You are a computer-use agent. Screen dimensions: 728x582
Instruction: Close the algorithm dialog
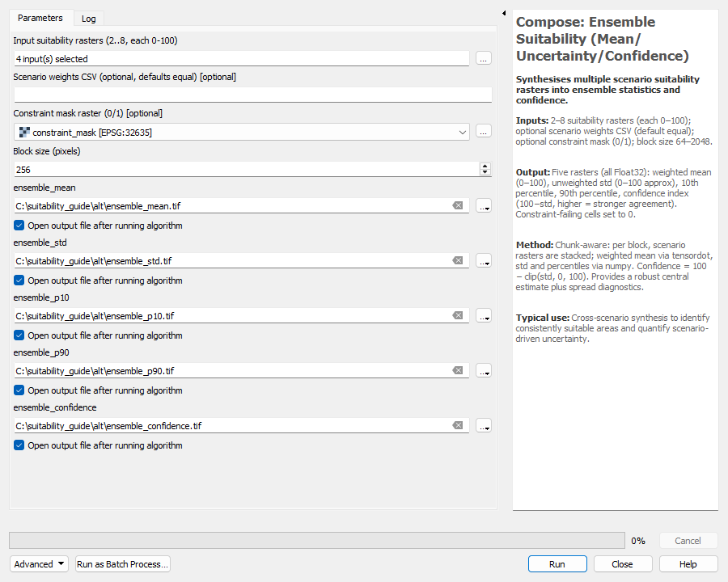click(623, 564)
